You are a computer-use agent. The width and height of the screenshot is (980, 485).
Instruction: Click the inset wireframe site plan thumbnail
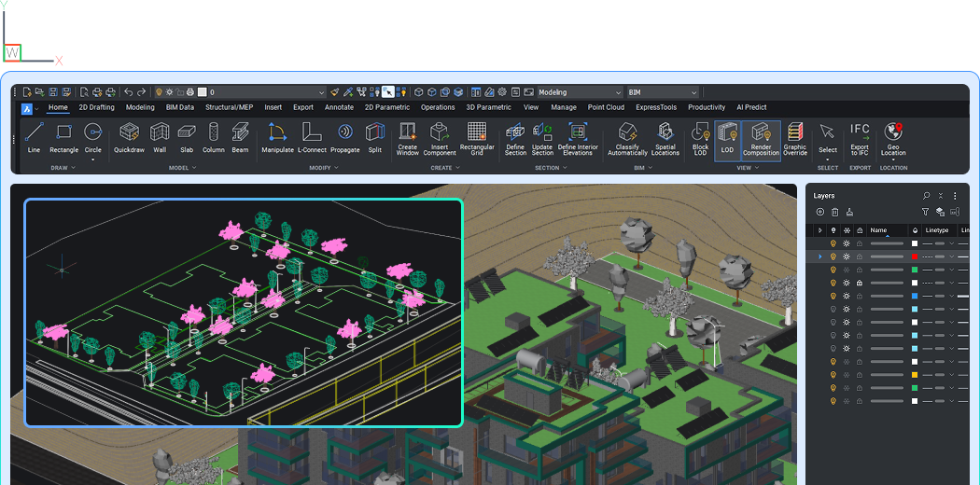tap(244, 312)
